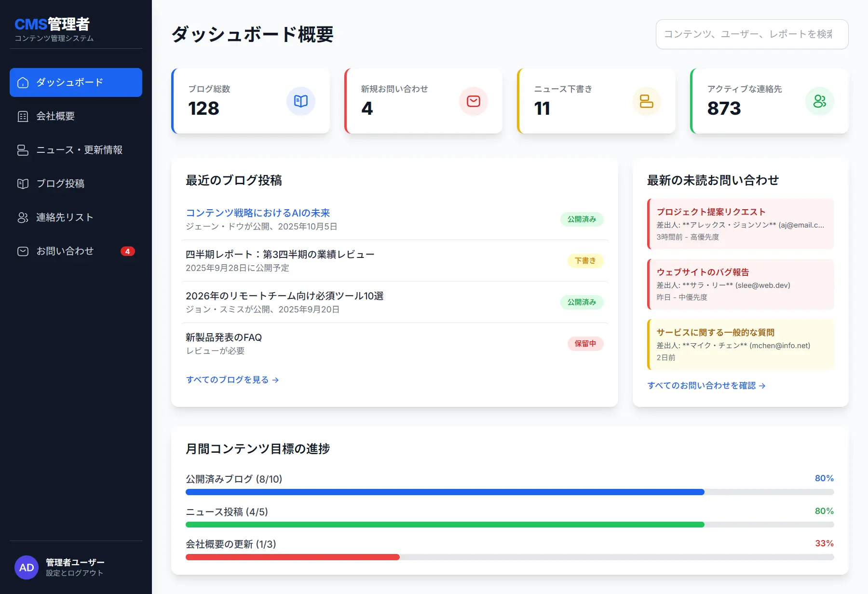Click すべてのお問い合わせを確認 link
The width and height of the screenshot is (868, 594).
[x=706, y=386]
